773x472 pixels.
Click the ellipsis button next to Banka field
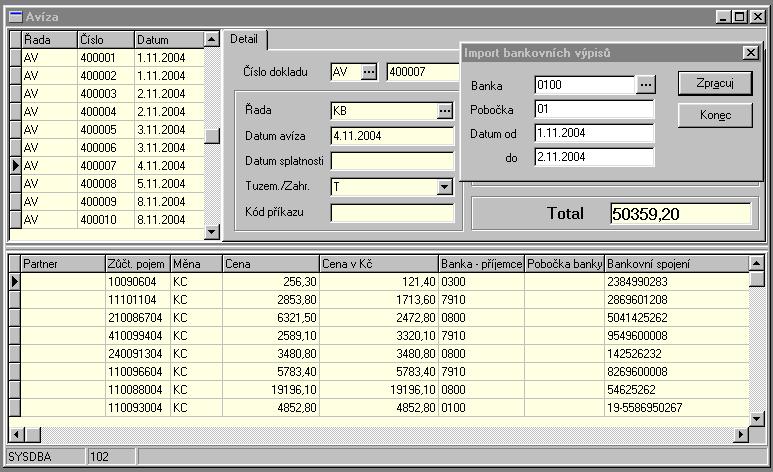pyautogui.click(x=646, y=85)
